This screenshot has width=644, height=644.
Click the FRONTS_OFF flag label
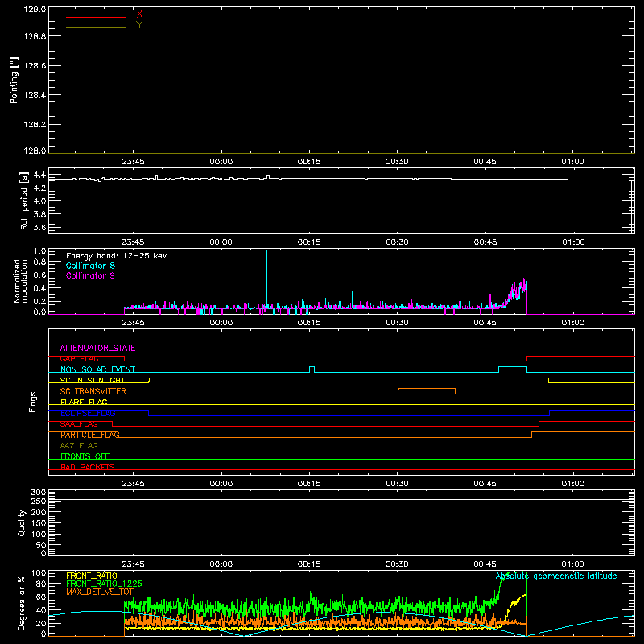click(85, 456)
